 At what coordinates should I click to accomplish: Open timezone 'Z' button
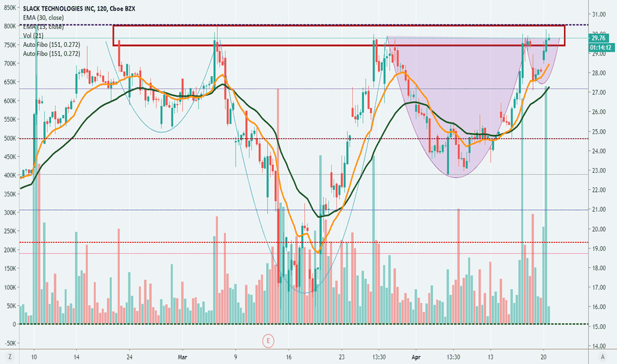[10, 357]
